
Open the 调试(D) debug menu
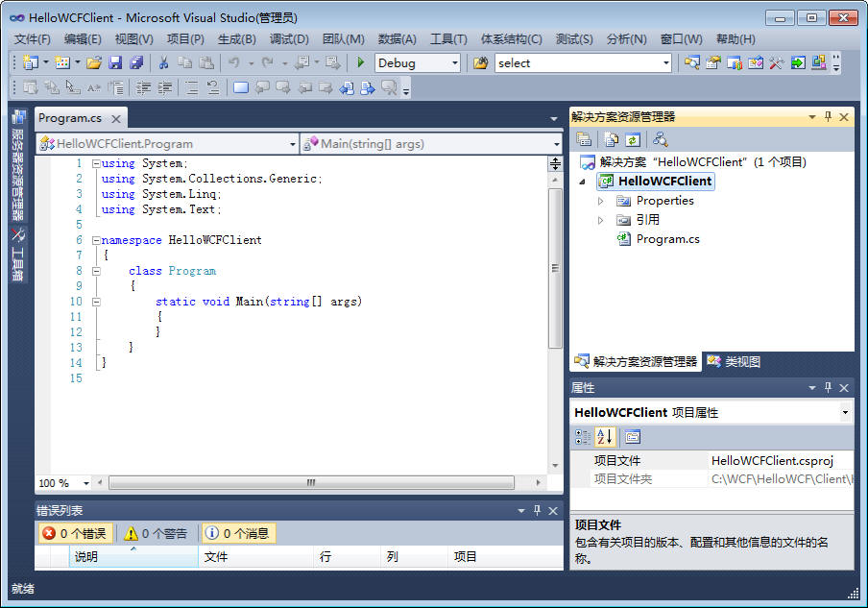coord(289,39)
